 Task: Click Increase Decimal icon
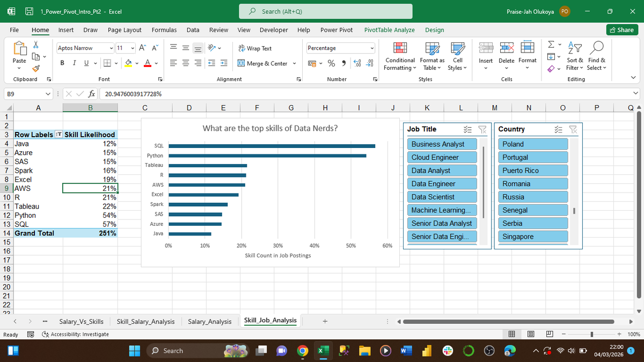(x=358, y=64)
